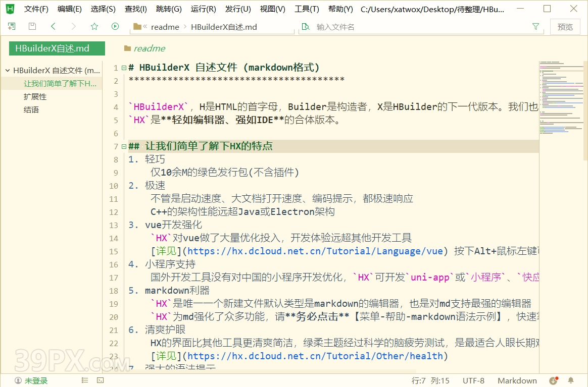
Task: Open the health tutorial URL on line 23
Action: [x=315, y=356]
